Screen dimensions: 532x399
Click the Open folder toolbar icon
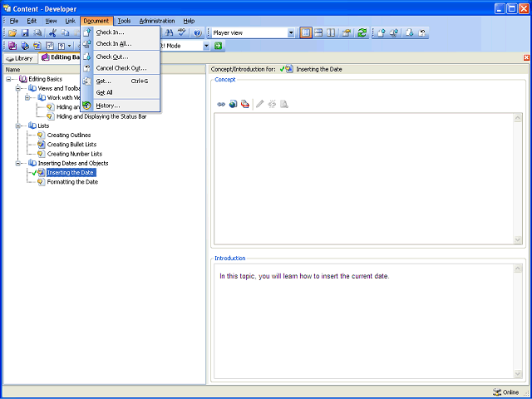pyautogui.click(x=12, y=33)
